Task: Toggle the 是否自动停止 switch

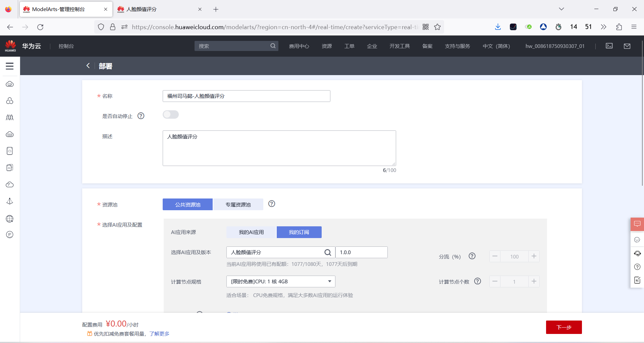Action: [x=171, y=115]
